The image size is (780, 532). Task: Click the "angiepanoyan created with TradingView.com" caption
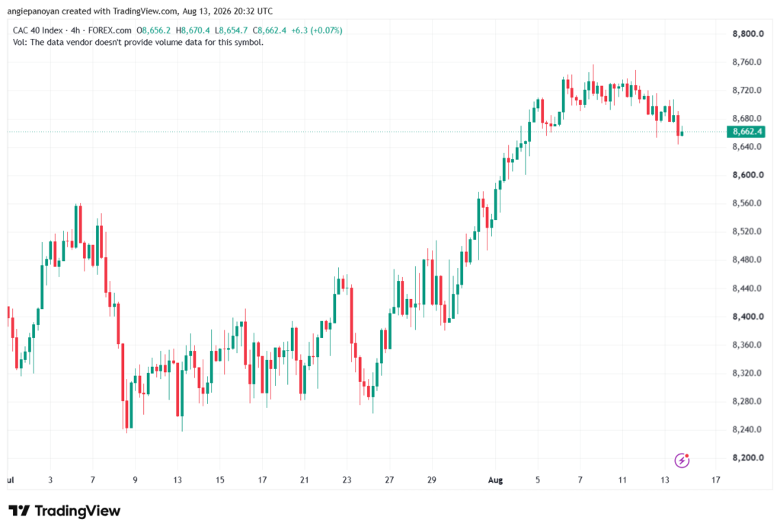(x=92, y=11)
